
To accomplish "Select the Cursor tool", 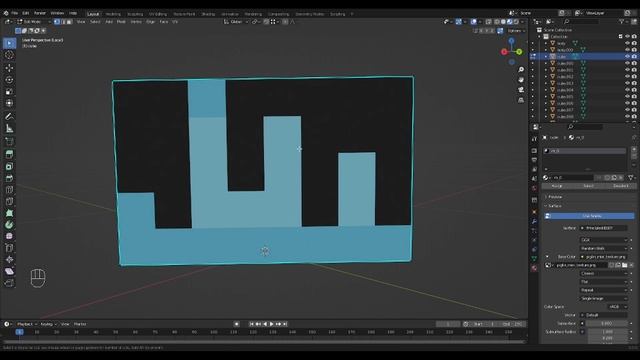I will [x=9, y=55].
